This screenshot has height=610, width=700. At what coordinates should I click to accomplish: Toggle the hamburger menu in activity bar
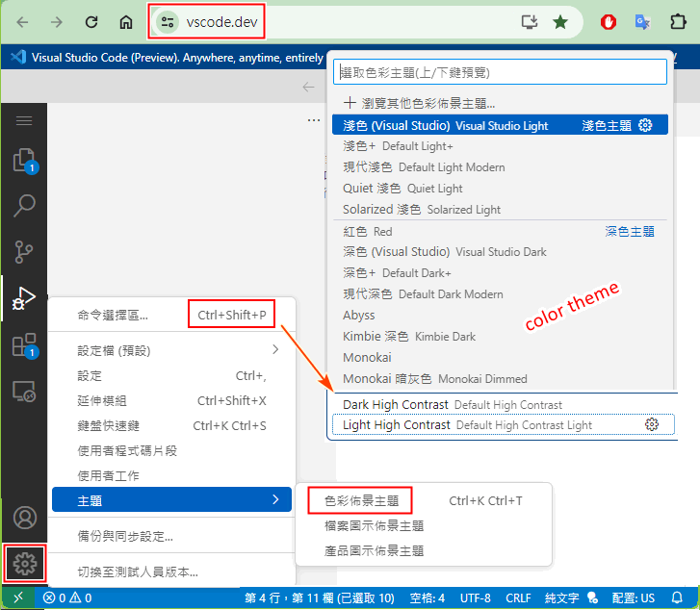(x=24, y=120)
